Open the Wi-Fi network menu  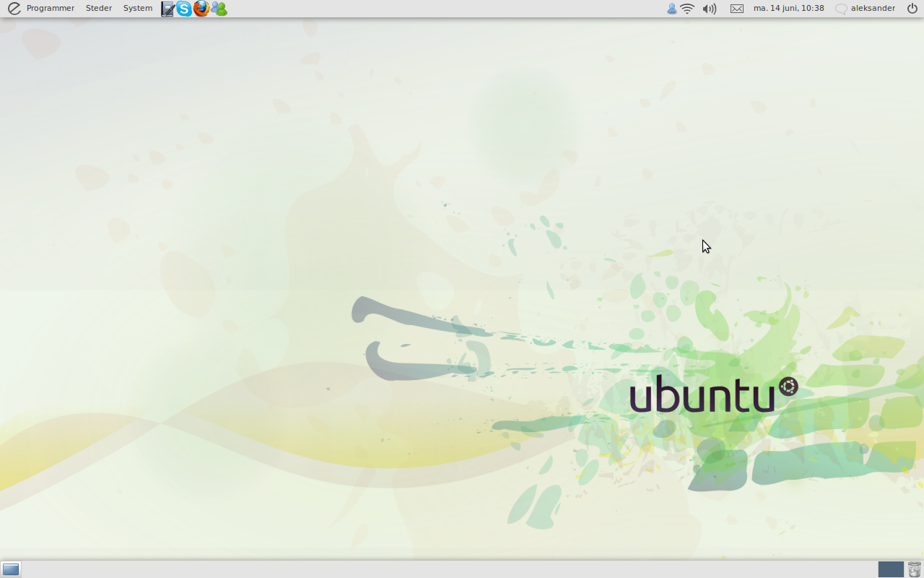(687, 9)
